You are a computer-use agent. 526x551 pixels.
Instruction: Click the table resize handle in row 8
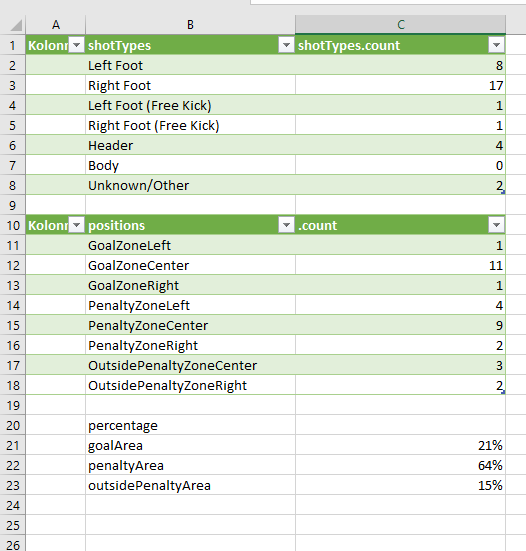[x=503, y=192]
